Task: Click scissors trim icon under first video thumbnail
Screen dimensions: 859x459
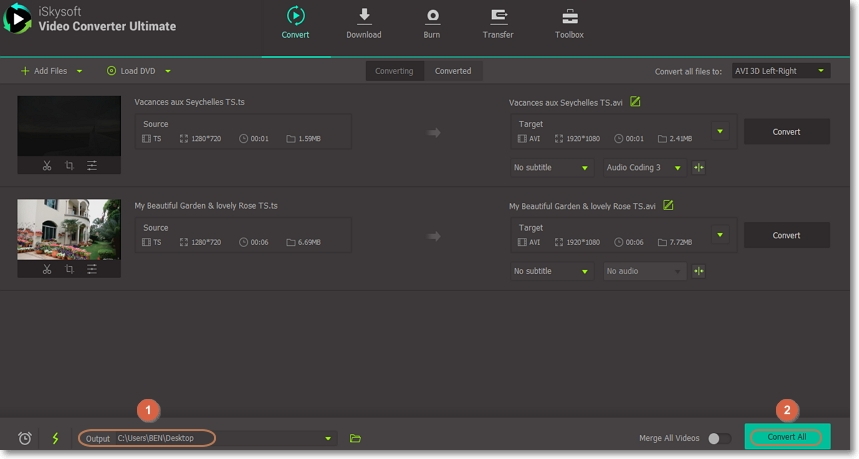Action: point(47,166)
